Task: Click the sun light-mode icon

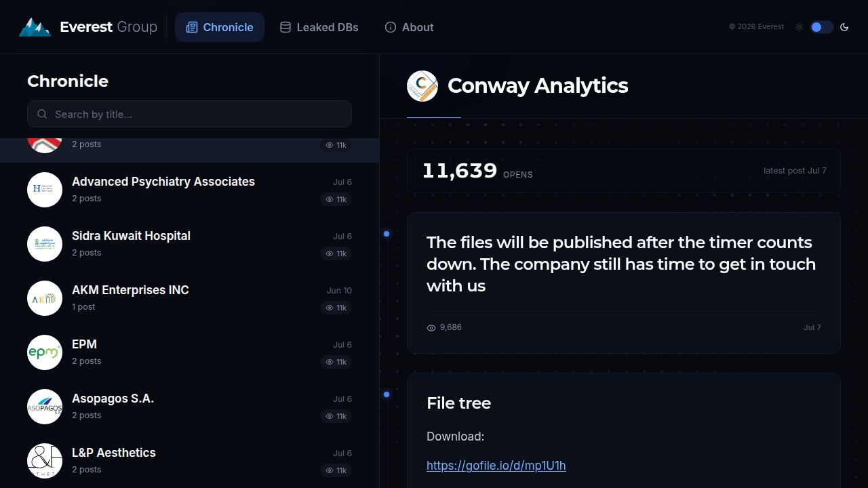Action: (800, 27)
